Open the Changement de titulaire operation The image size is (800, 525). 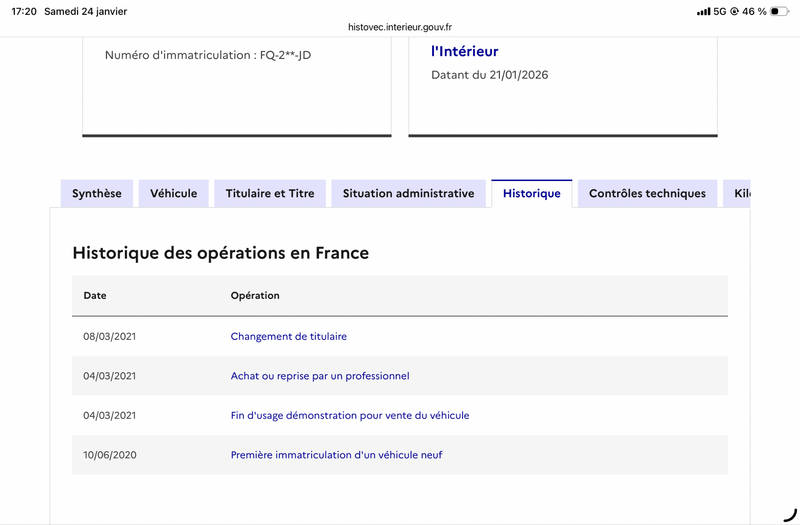pyautogui.click(x=289, y=337)
